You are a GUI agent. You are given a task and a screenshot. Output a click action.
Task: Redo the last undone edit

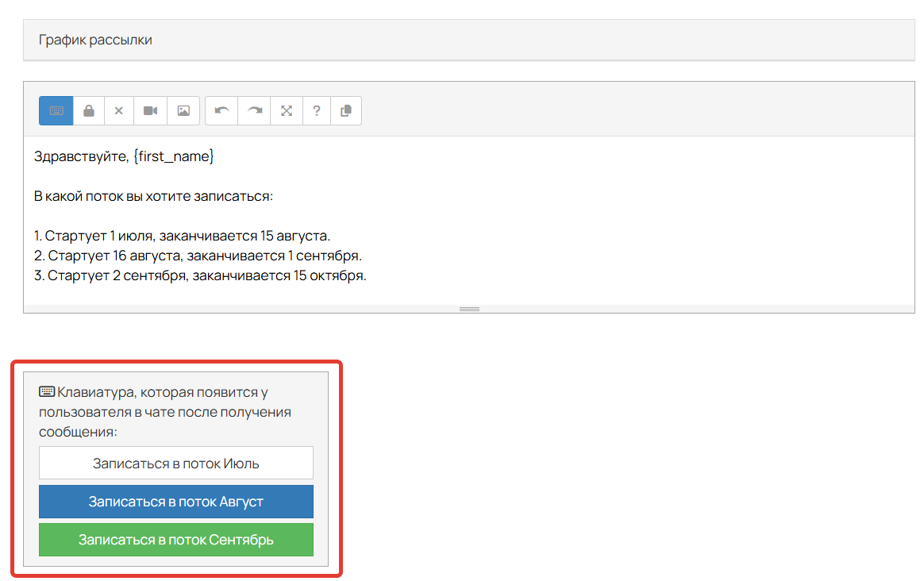pos(254,111)
